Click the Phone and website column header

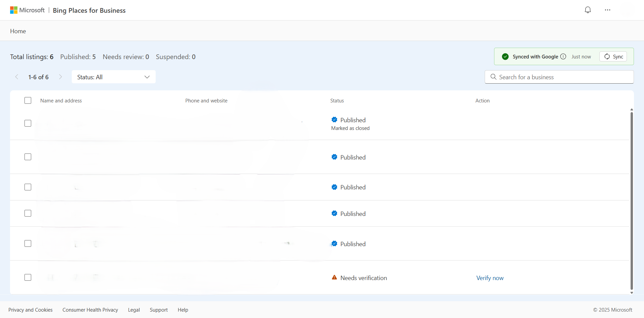point(206,100)
